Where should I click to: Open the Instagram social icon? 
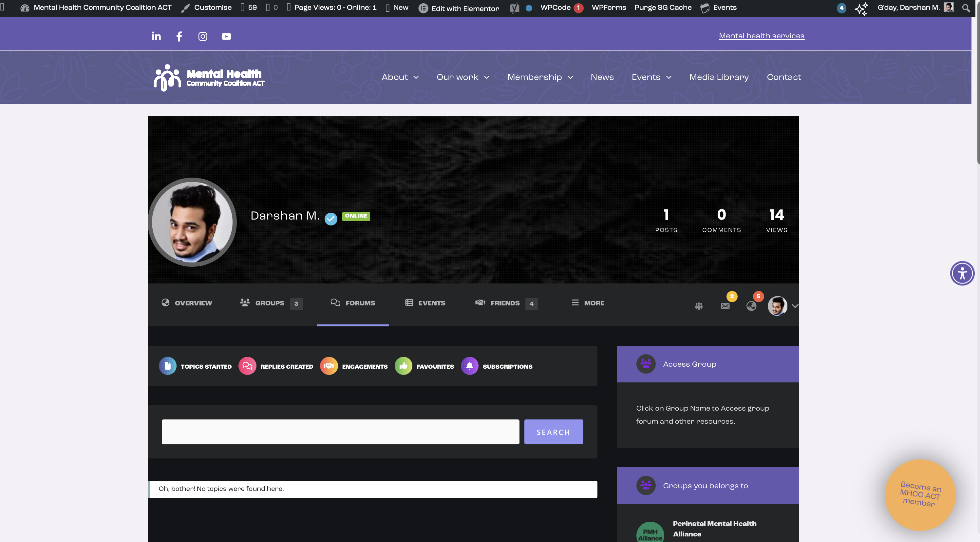click(x=203, y=36)
